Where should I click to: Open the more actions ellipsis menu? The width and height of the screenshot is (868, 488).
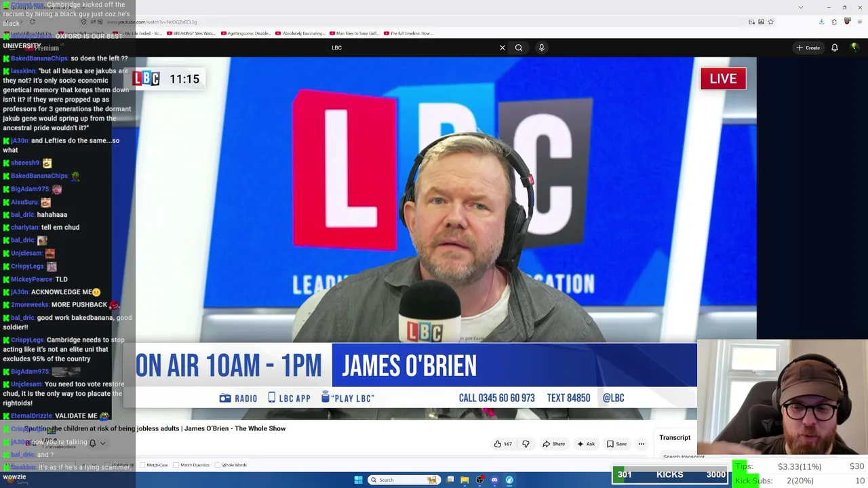click(641, 444)
